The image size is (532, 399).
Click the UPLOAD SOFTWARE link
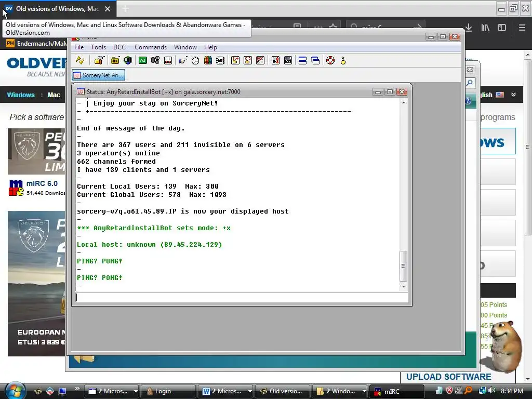[448, 377]
